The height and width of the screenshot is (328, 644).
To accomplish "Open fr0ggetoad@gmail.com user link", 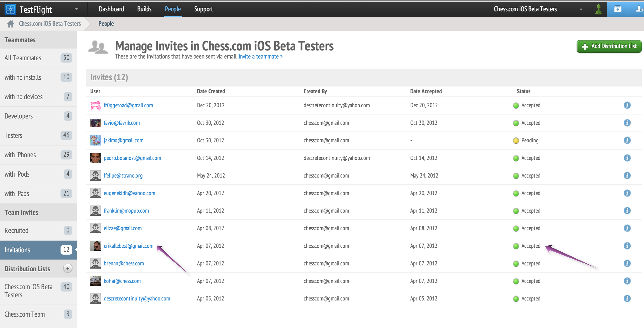I will pyautogui.click(x=128, y=105).
